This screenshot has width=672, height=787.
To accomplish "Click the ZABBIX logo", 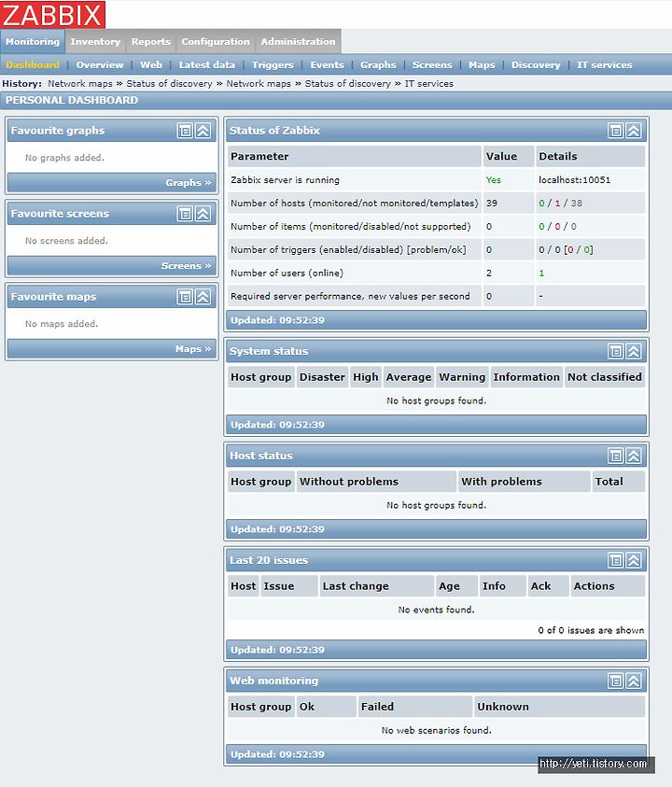I will click(x=52, y=14).
